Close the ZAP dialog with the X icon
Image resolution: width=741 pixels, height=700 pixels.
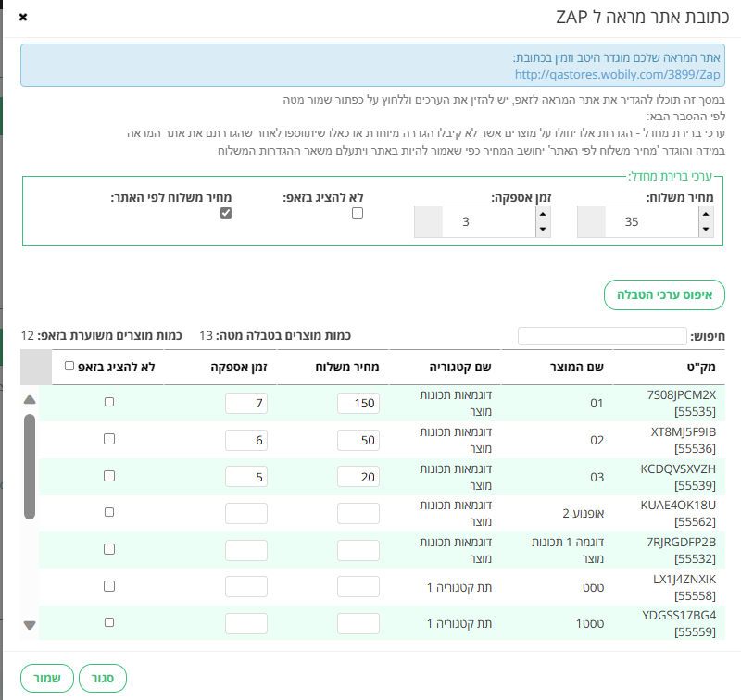click(23, 18)
